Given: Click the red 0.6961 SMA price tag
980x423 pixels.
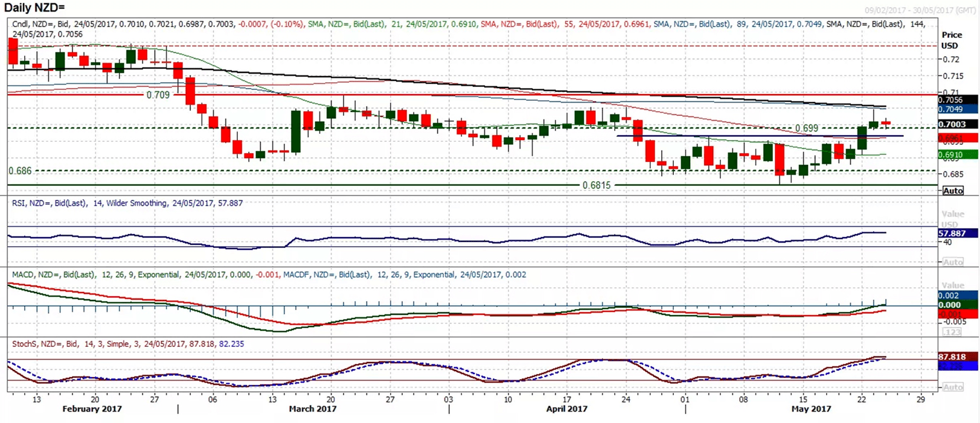Looking at the screenshot, I should (957, 138).
